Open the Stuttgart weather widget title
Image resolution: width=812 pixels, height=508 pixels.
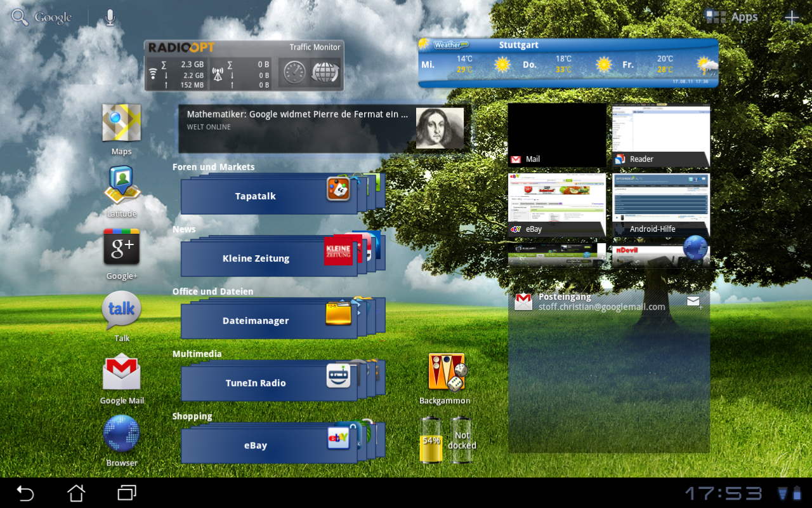(x=519, y=45)
